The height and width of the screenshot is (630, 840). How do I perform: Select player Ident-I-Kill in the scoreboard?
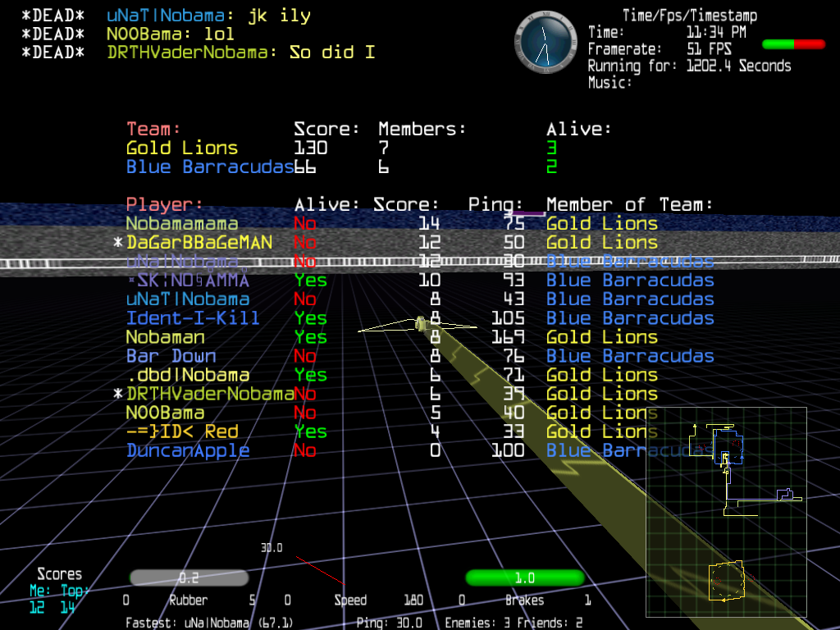(x=193, y=318)
